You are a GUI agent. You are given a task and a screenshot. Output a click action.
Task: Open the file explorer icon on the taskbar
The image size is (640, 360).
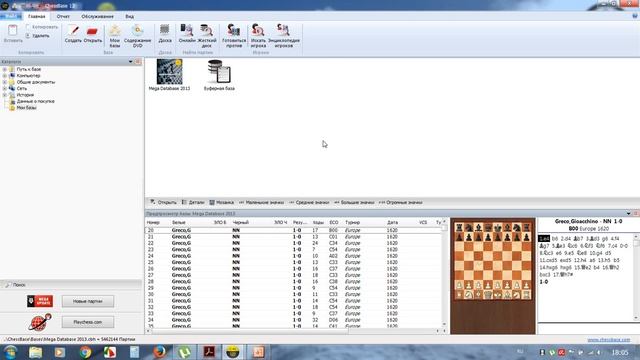point(36,352)
